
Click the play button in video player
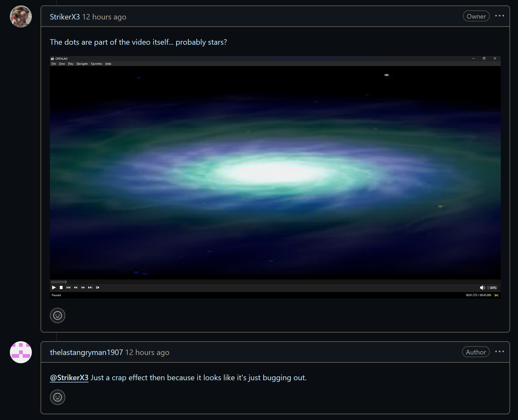click(x=54, y=287)
